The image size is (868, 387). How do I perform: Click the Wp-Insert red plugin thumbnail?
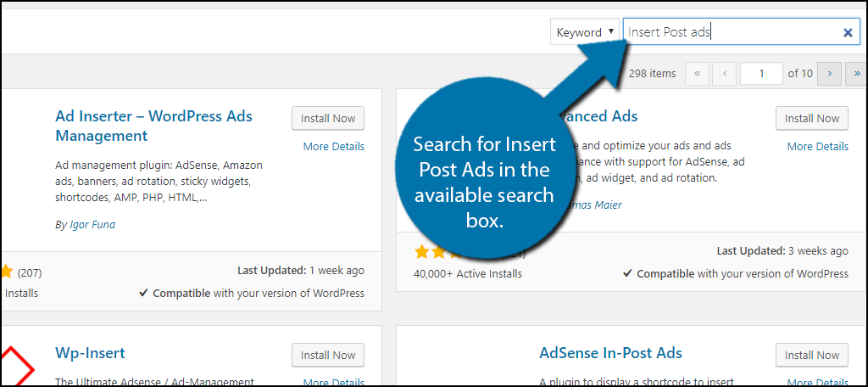(18, 367)
